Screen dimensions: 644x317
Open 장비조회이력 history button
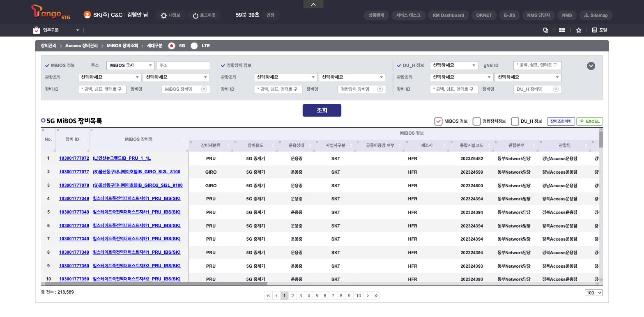coord(561,121)
